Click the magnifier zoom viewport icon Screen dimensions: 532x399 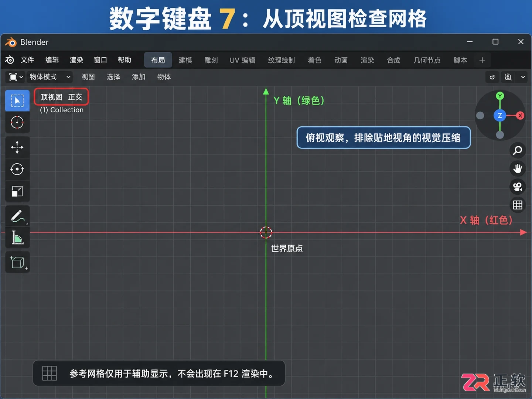(x=518, y=150)
